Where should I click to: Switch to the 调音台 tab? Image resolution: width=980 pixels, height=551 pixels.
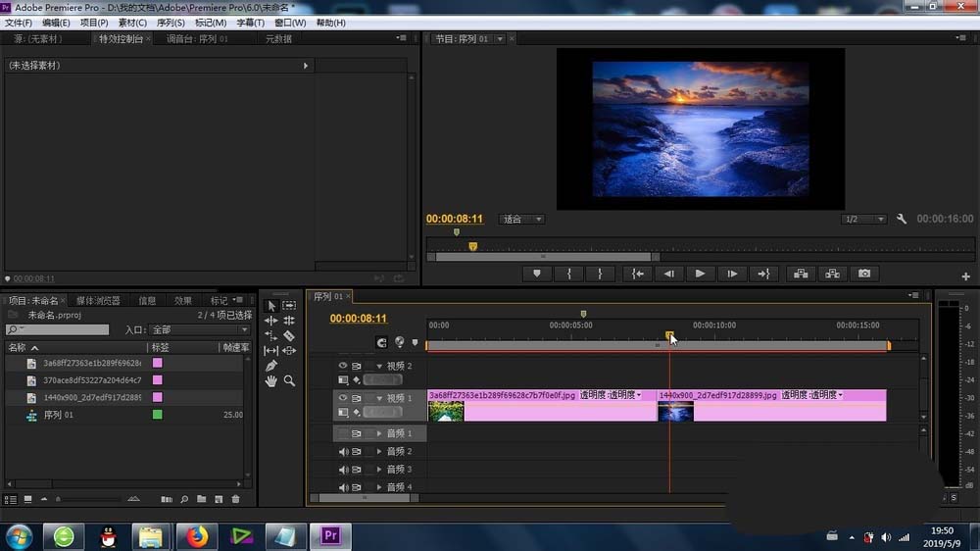197,39
